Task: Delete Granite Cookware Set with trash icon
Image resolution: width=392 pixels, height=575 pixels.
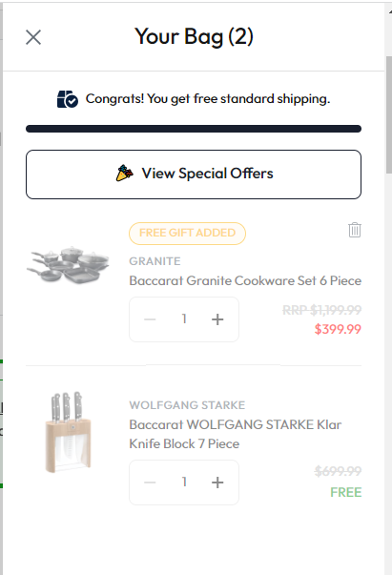Action: pyautogui.click(x=355, y=230)
